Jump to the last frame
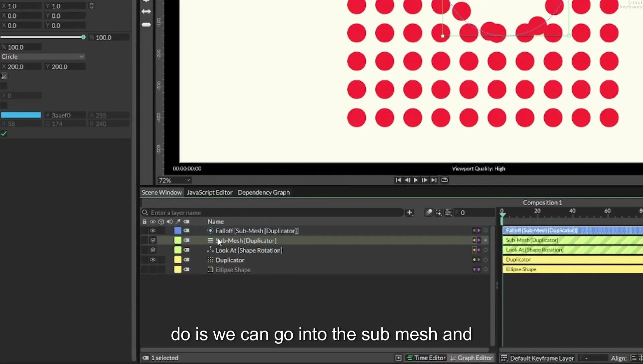 coord(434,180)
